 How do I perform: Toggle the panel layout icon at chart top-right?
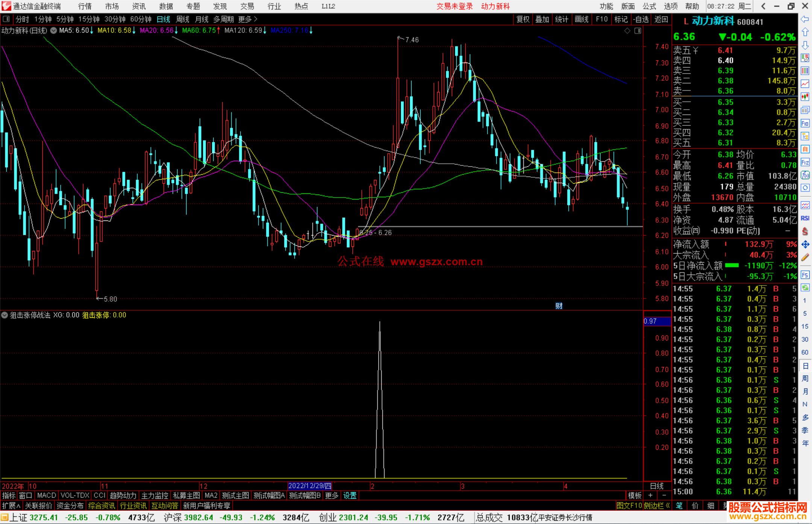[x=638, y=31]
